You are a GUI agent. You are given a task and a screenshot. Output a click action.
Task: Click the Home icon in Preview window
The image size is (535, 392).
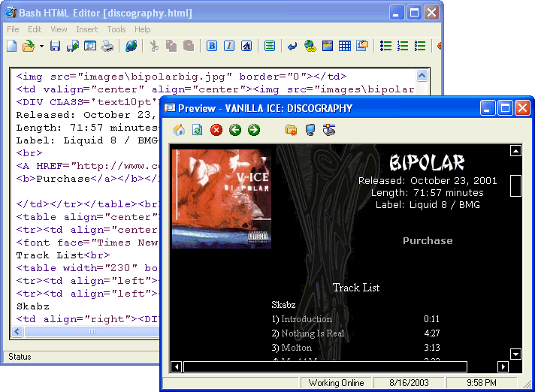[x=179, y=131]
